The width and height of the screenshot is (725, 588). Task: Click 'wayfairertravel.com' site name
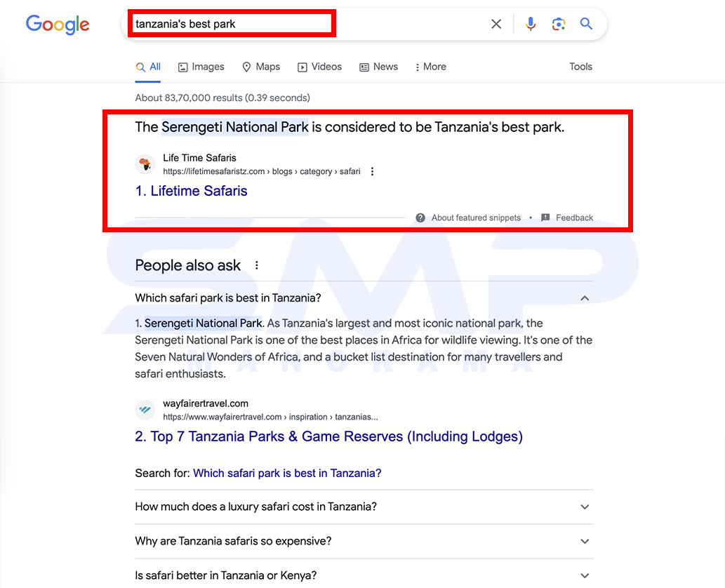tap(206, 403)
